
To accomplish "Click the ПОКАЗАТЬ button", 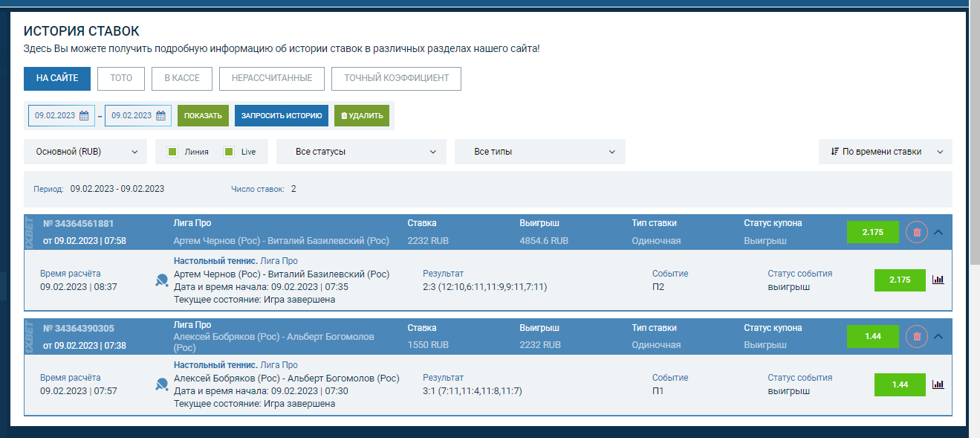I will [x=203, y=115].
